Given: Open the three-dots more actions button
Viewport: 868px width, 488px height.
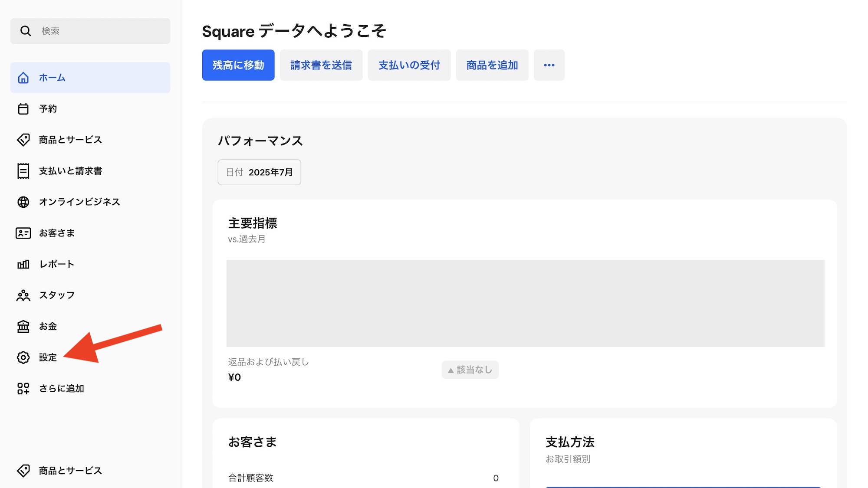Looking at the screenshot, I should point(549,65).
